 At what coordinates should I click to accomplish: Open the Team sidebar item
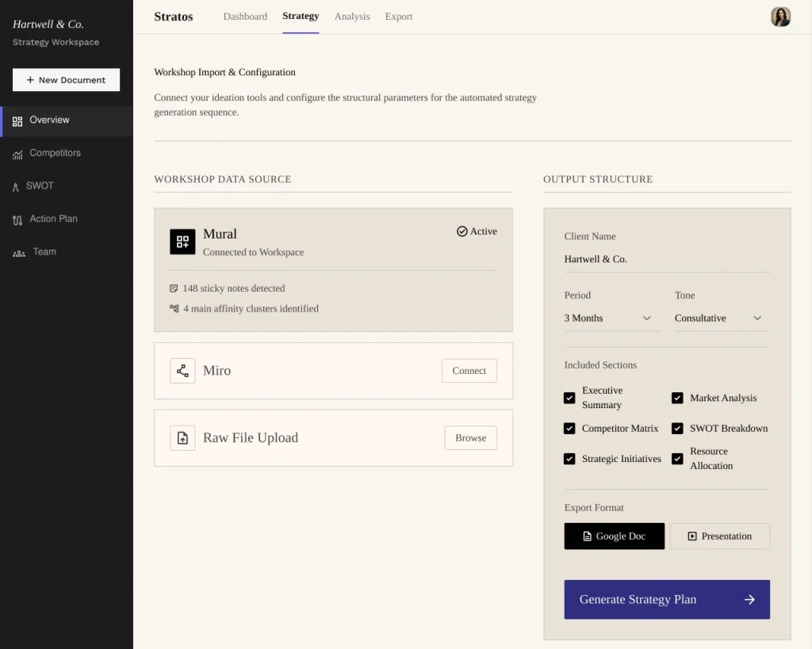(67, 252)
